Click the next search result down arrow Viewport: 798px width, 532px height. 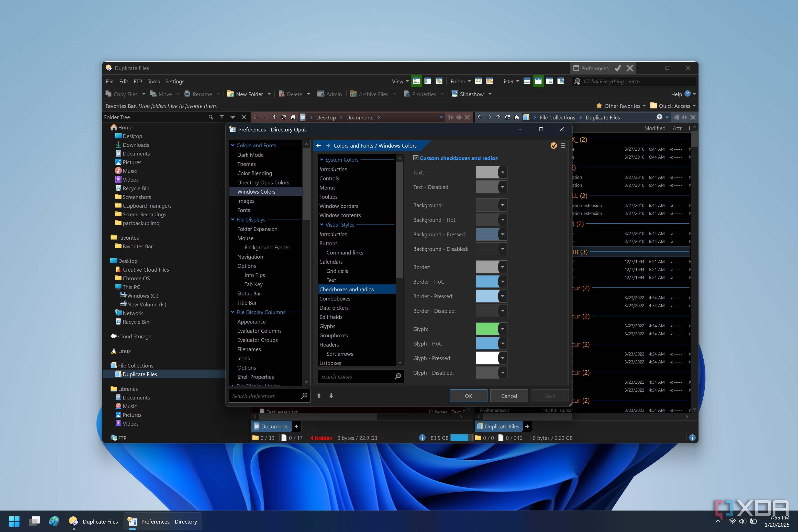[x=331, y=396]
